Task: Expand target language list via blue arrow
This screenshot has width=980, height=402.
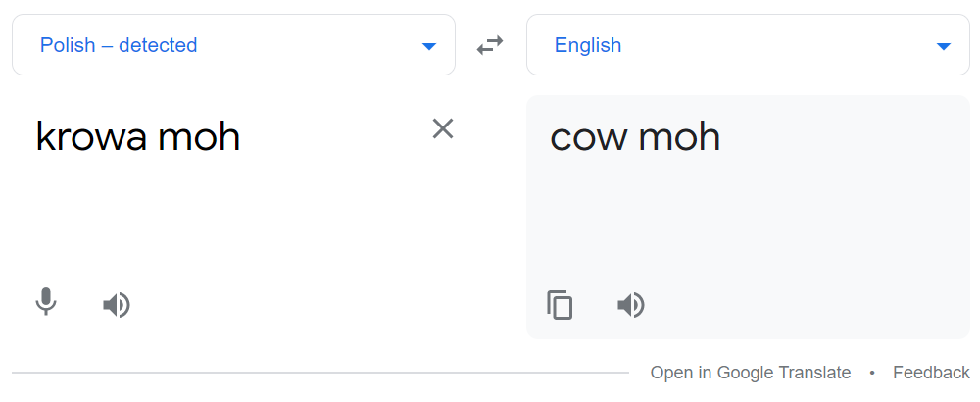Action: pyautogui.click(x=944, y=46)
